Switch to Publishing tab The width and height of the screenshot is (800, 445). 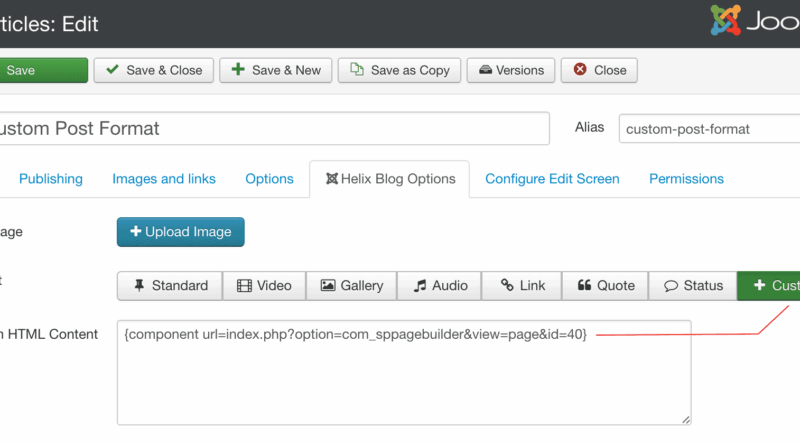pyautogui.click(x=51, y=179)
